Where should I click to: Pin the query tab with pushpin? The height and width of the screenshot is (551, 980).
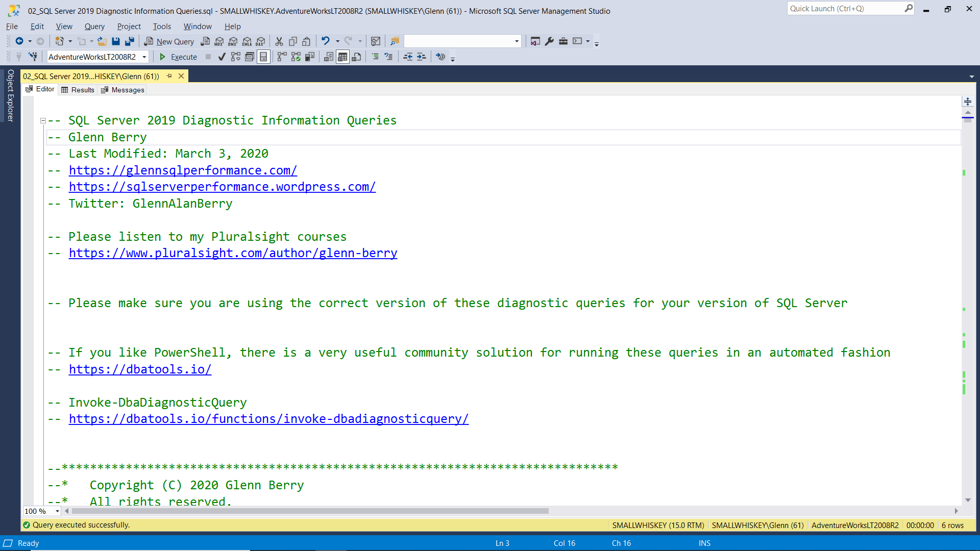point(169,76)
